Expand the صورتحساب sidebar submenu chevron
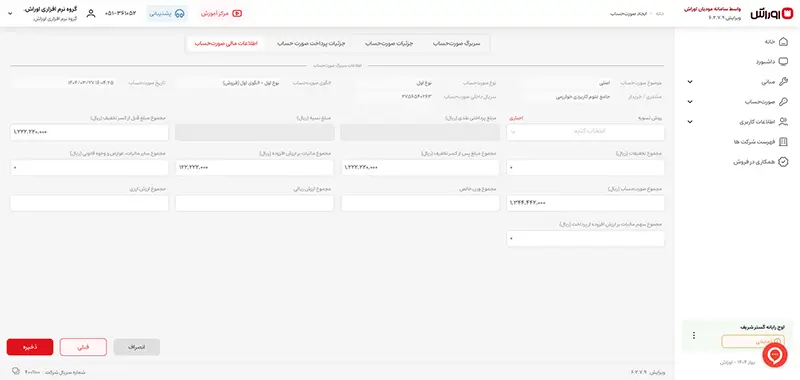Screen dimensions: 800x380 (690, 102)
